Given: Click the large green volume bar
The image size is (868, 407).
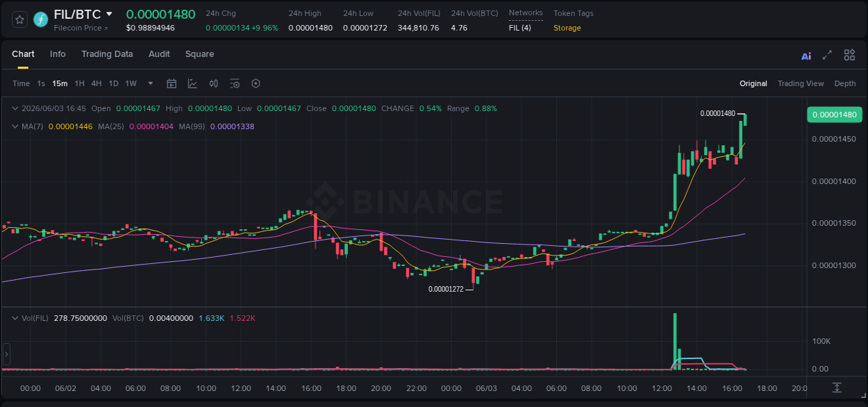Looking at the screenshot, I should pos(674,340).
